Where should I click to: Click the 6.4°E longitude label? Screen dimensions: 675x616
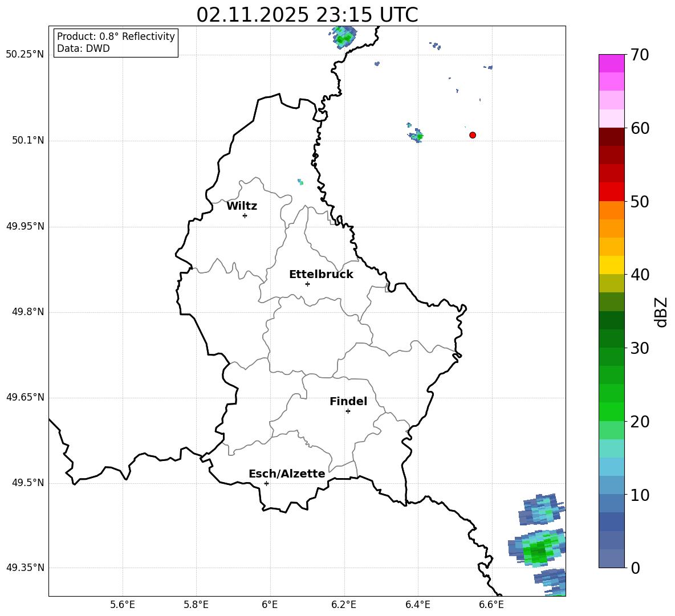(x=417, y=605)
